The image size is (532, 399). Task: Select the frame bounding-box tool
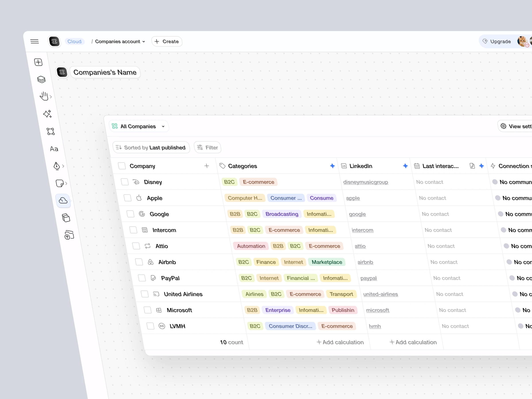51,131
